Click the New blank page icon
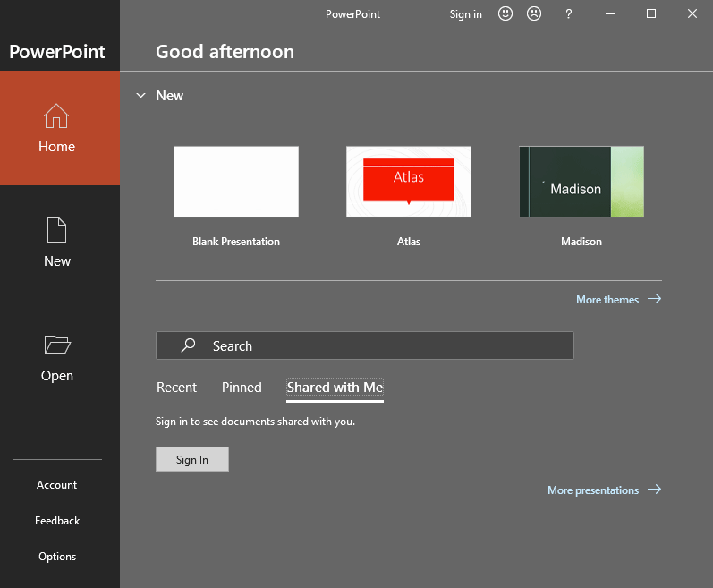 56,230
